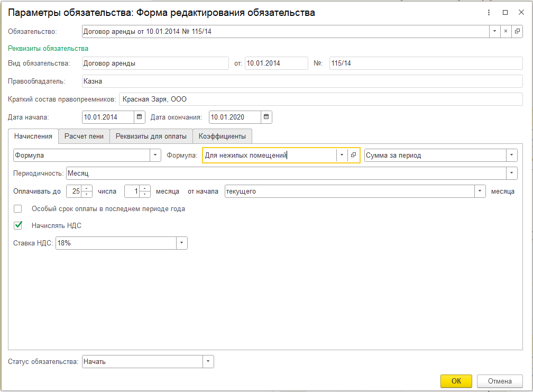Open the Статус обязательства dropdown
This screenshot has width=533, height=392.
(208, 361)
